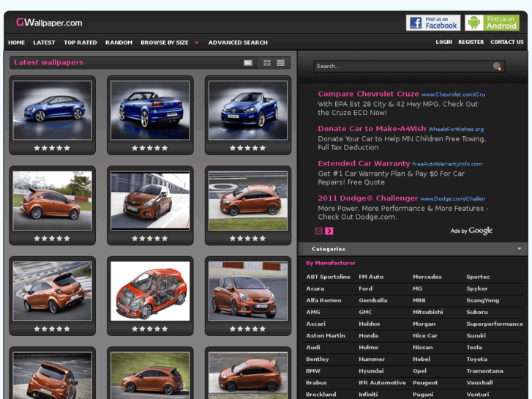Open the Find us on Facebook badge

point(433,23)
